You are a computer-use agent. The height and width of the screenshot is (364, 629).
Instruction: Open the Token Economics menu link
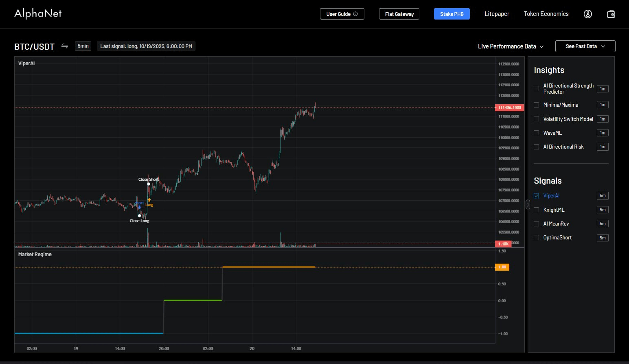click(546, 14)
